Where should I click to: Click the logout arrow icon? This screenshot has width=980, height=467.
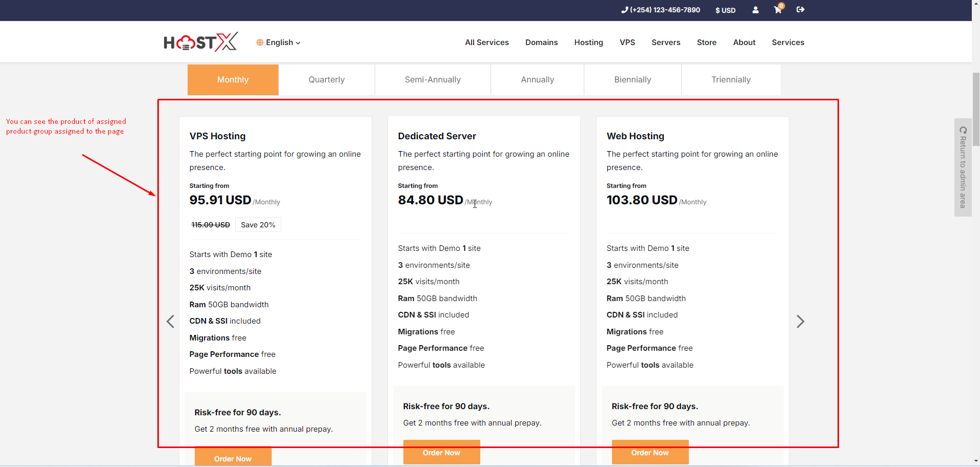[x=800, y=10]
